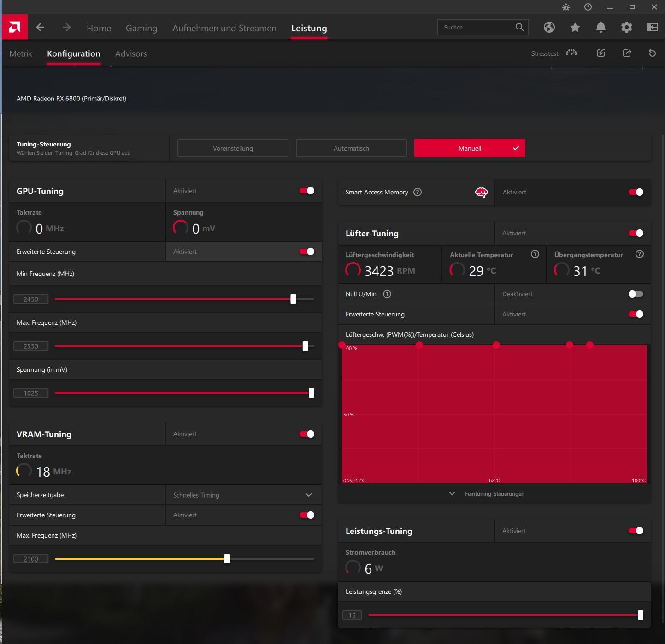Click Min Frequenz slider handle
This screenshot has width=665, height=644.
(x=293, y=299)
